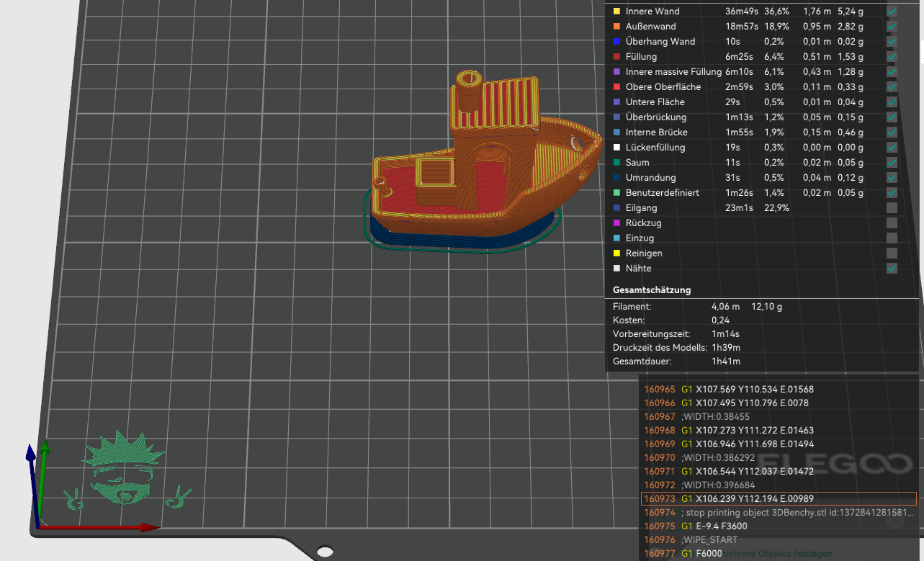This screenshot has height=561, width=924.
Task: Click the white Lückenfüllung color swatch
Action: coord(616,148)
